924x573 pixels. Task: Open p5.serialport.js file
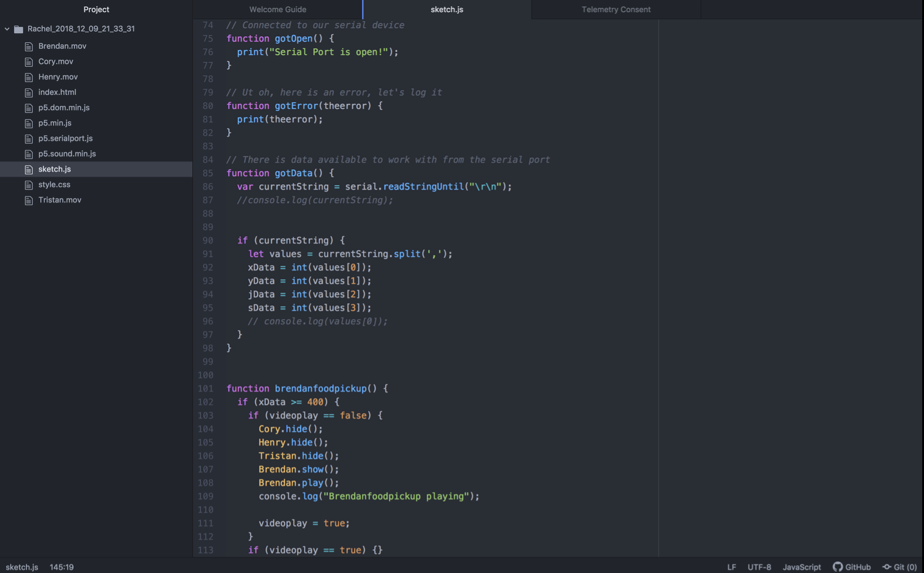pyautogui.click(x=65, y=138)
